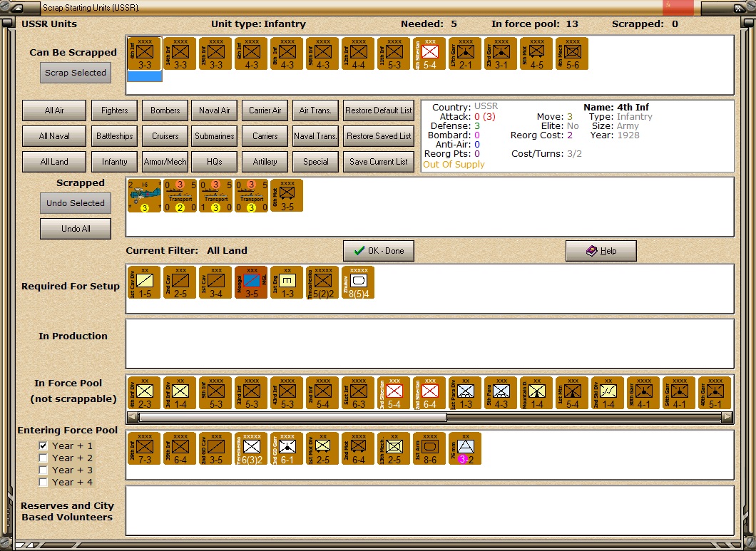
Task: Show Battleships only
Action: 114,136
